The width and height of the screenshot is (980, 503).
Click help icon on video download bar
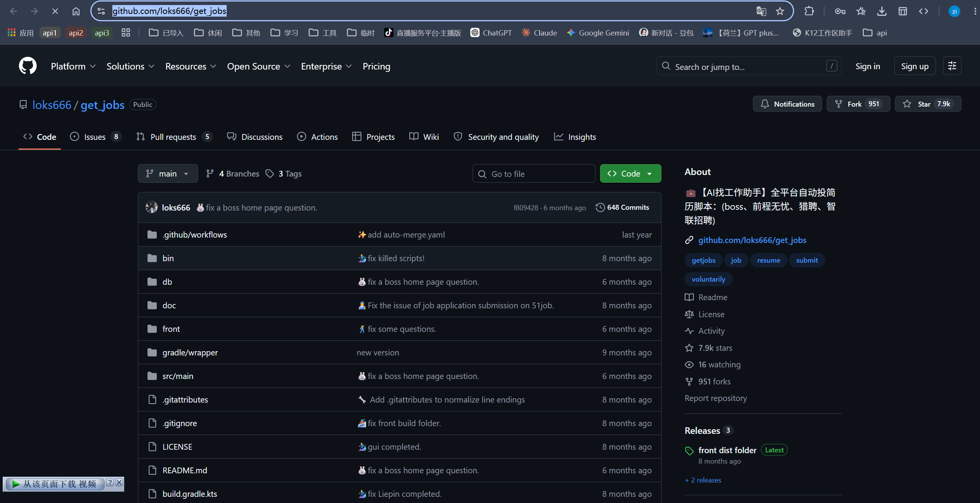[110, 482]
